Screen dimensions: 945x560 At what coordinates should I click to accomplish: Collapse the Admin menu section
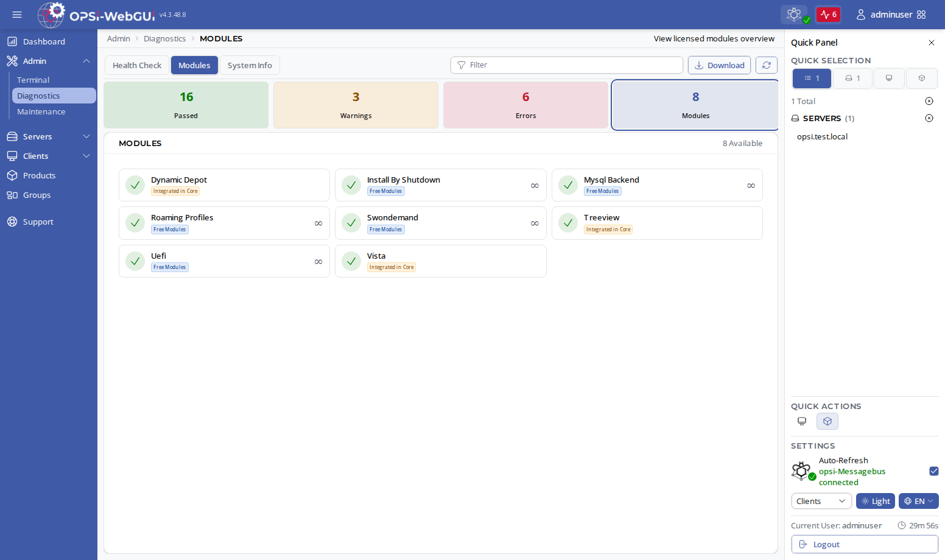coord(49,61)
